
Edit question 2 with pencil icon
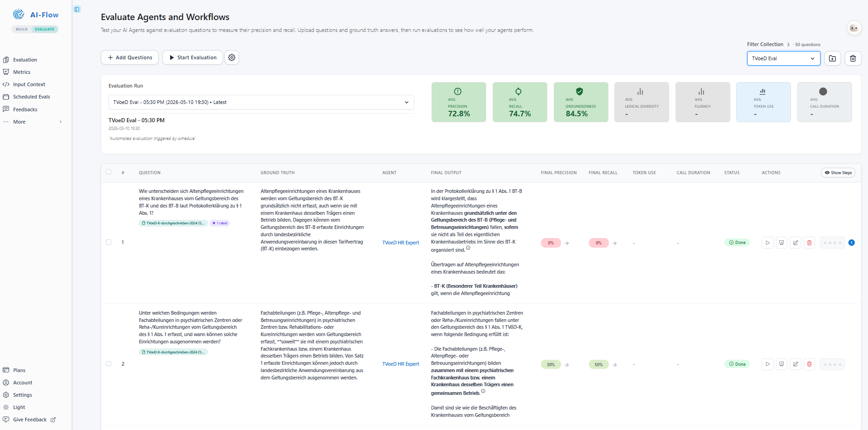tap(795, 364)
